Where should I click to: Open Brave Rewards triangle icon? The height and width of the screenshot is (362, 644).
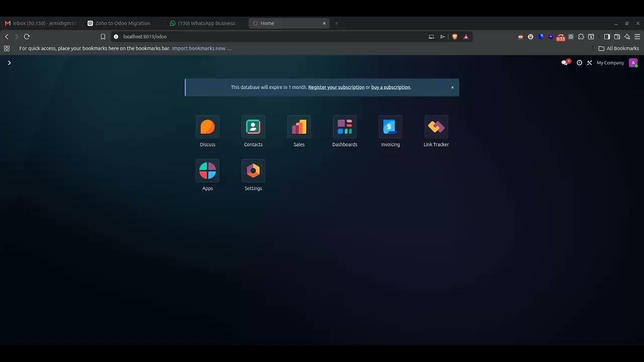point(466,37)
